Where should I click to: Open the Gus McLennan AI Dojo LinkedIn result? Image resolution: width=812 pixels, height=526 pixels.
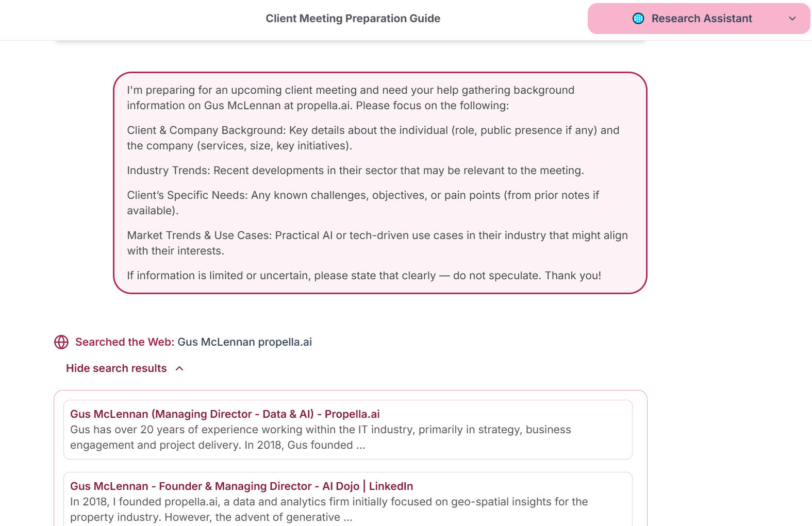coord(241,486)
